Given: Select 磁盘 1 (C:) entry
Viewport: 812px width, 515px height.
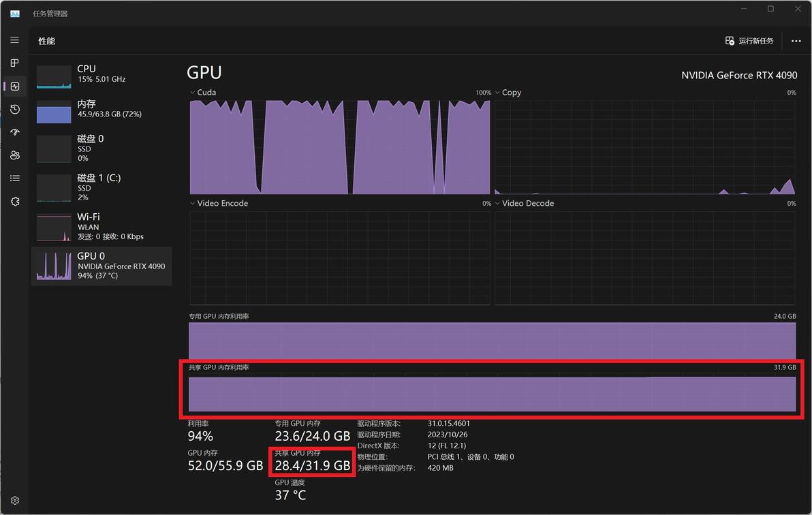Looking at the screenshot, I should pyautogui.click(x=101, y=187).
